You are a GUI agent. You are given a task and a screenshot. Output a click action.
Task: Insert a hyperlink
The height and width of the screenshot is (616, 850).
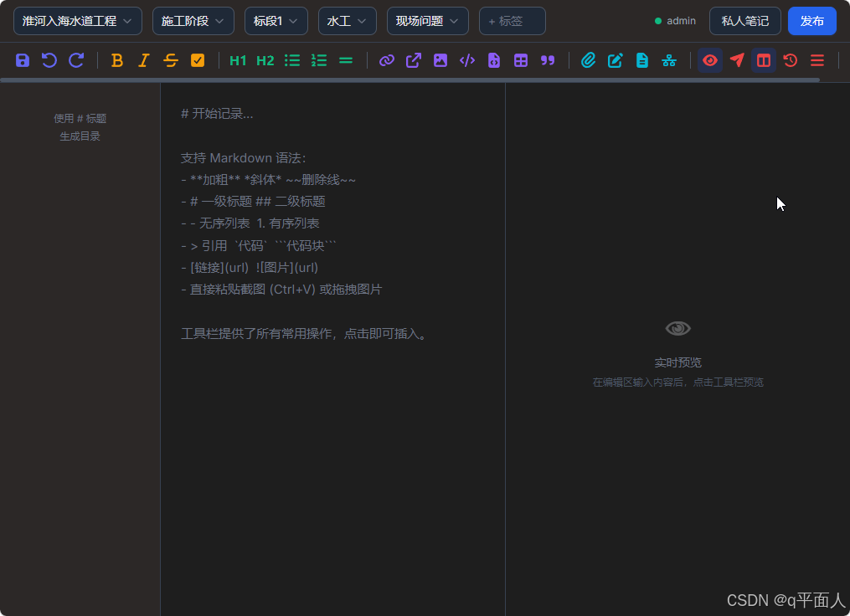387,60
